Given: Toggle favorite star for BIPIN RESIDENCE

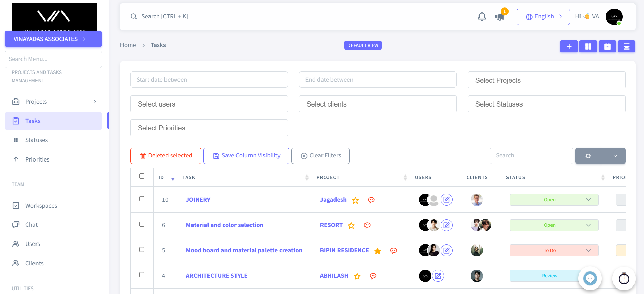Looking at the screenshot, I should click(377, 251).
